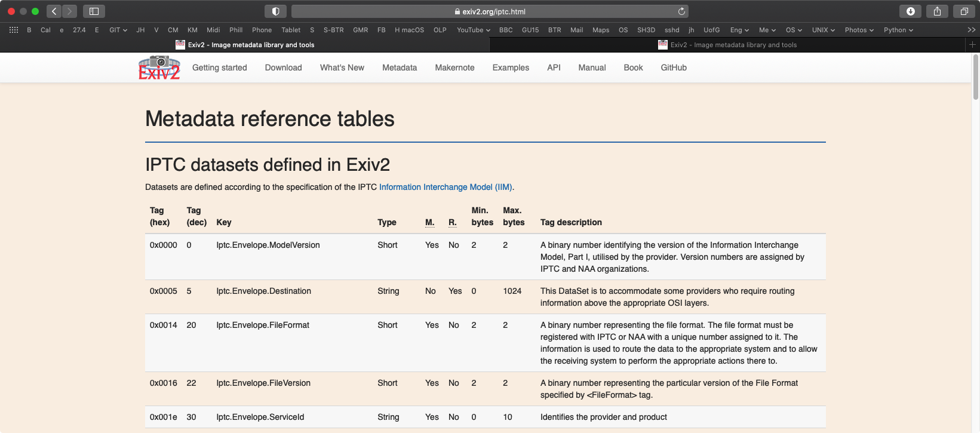Image resolution: width=980 pixels, height=433 pixels.
Task: Show the tab overview icon
Action: click(964, 11)
